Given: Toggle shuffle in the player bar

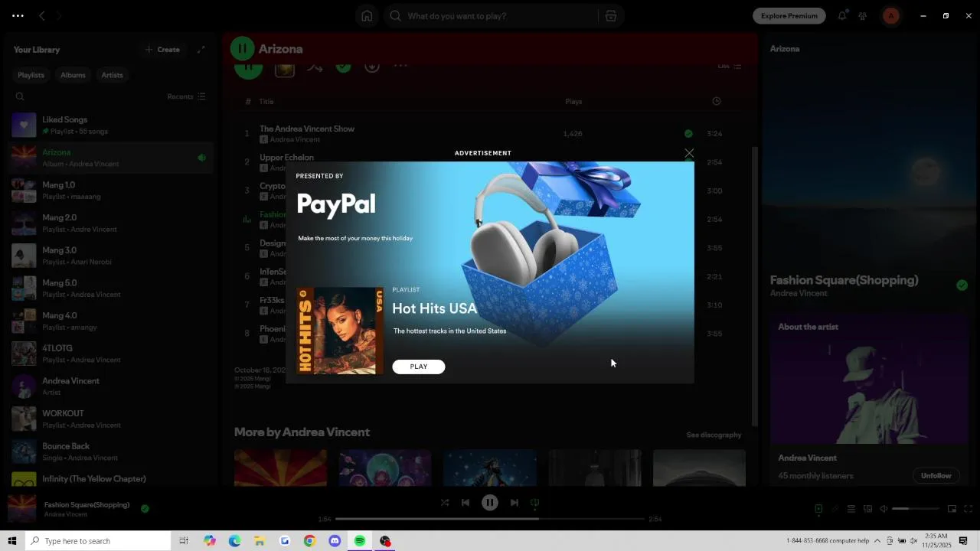Looking at the screenshot, I should coord(445,503).
